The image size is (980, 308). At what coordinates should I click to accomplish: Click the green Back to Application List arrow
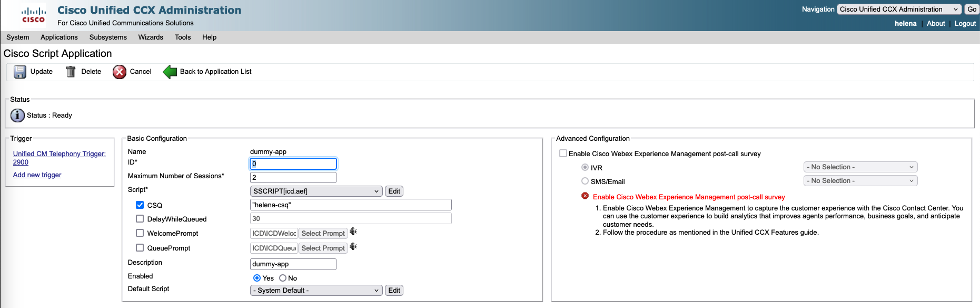click(x=170, y=72)
